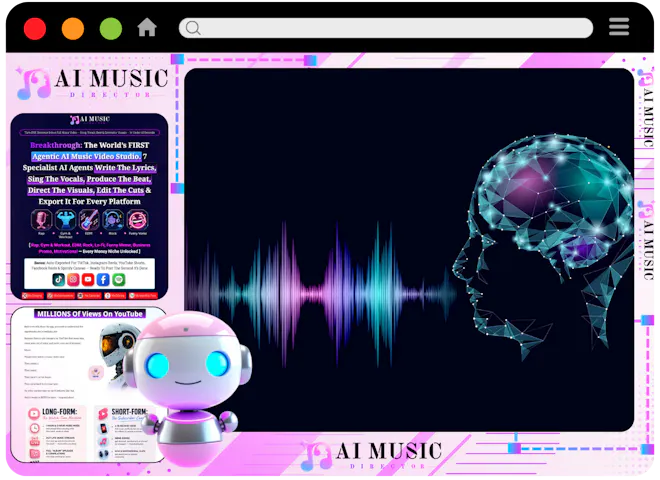The height and width of the screenshot is (480, 660).
Task: Click the red YouTube export icon
Action: (88, 279)
